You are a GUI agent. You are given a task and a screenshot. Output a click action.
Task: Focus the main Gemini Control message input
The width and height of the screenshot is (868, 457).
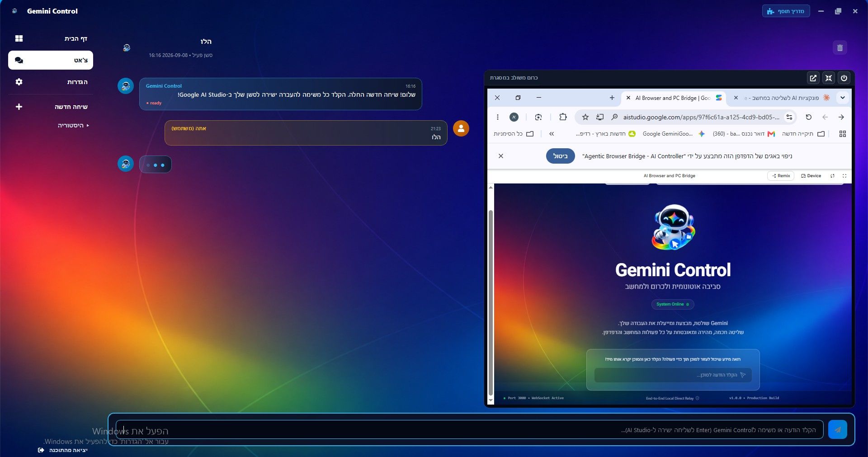click(470, 430)
